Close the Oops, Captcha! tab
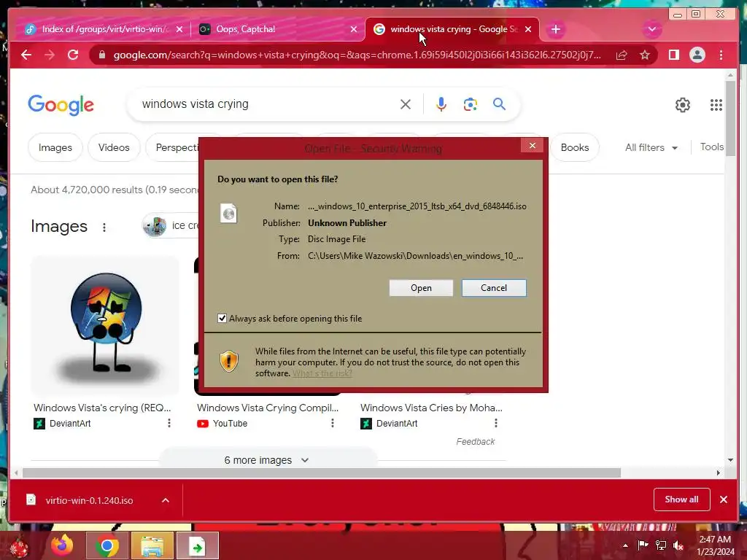This screenshot has width=747, height=560. [354, 29]
